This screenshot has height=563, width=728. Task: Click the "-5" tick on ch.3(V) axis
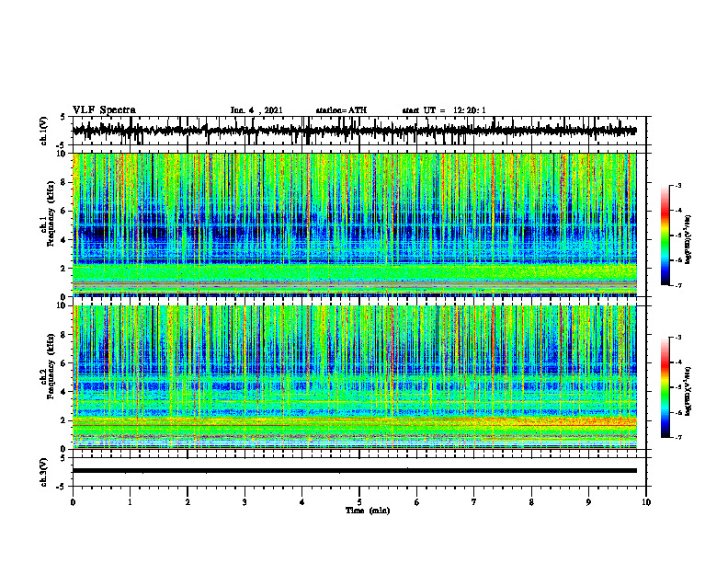(62, 487)
